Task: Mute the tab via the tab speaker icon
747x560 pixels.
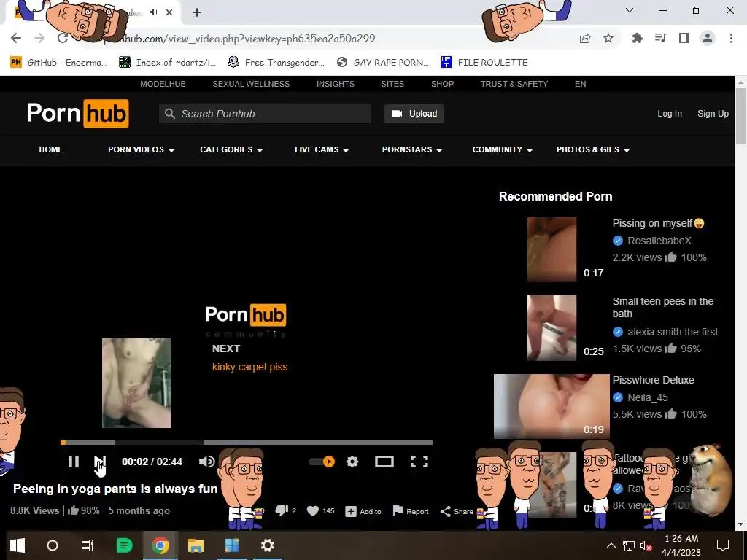Action: coord(153,12)
